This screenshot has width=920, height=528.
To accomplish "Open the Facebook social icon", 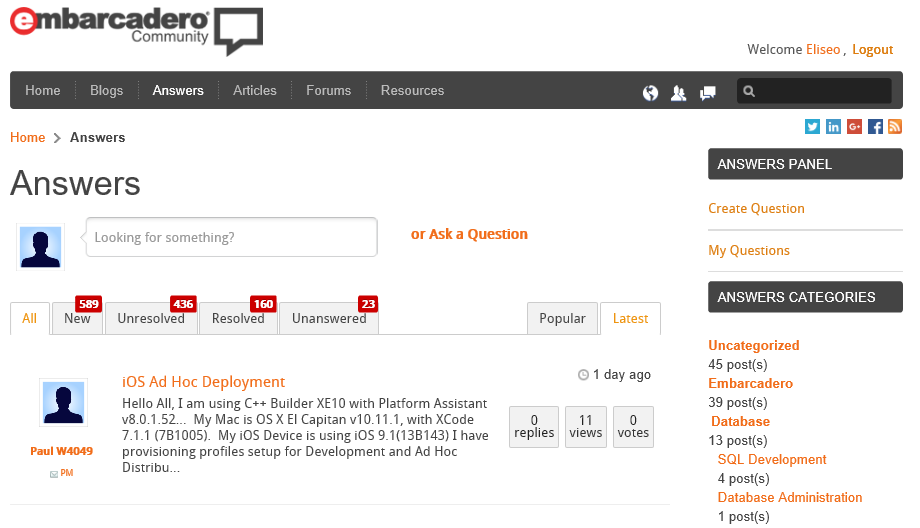I will [875, 126].
